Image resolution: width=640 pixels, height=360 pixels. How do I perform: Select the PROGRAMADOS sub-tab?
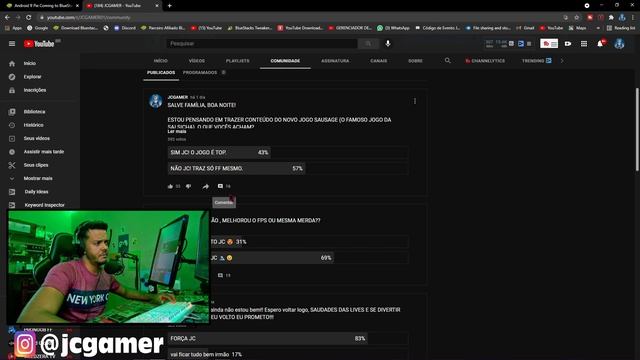click(200, 73)
